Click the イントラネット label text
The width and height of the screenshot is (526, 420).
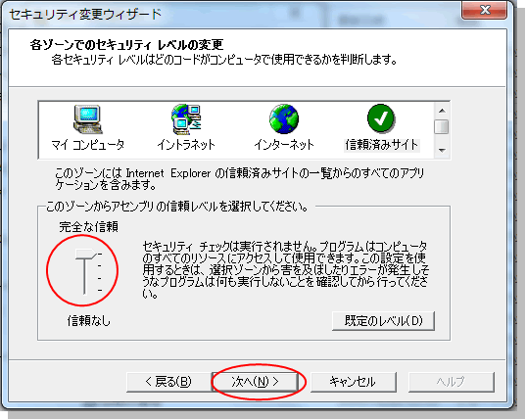(x=186, y=145)
